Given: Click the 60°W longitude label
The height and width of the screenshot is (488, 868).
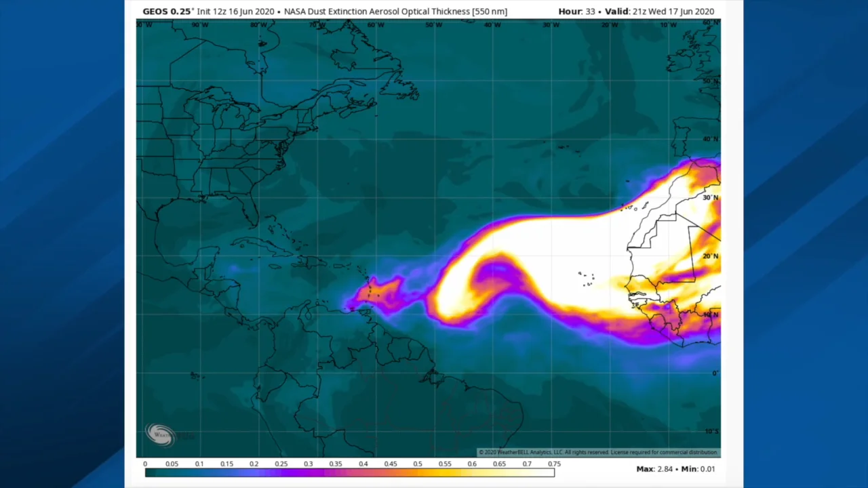Looking at the screenshot, I should [x=376, y=25].
